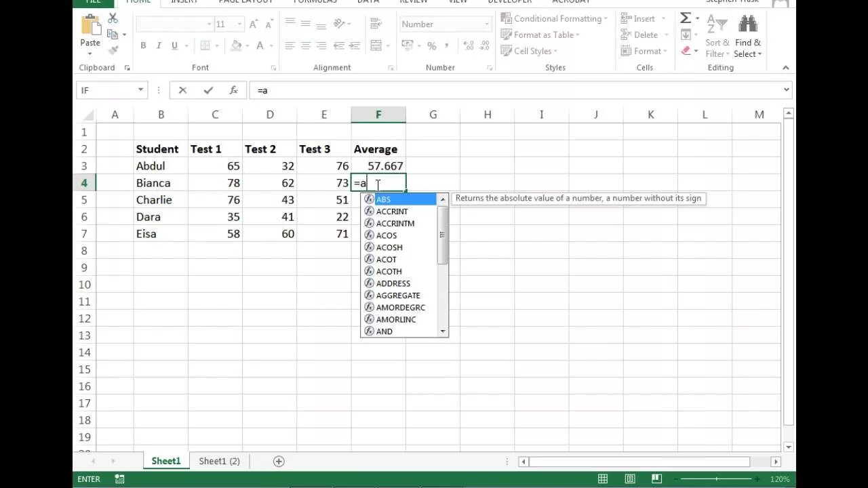The height and width of the screenshot is (488, 868).
Task: Click the Insert cells button
Action: tap(643, 18)
